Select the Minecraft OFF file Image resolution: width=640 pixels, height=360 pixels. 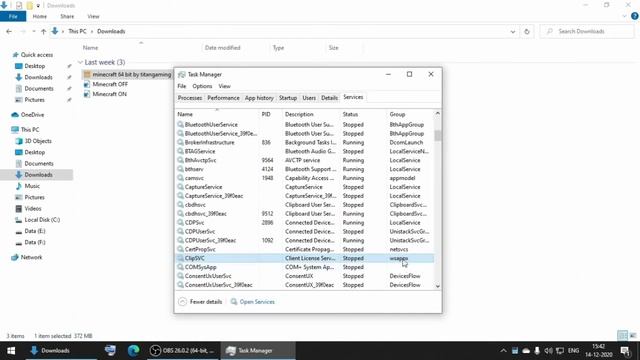click(x=106, y=84)
